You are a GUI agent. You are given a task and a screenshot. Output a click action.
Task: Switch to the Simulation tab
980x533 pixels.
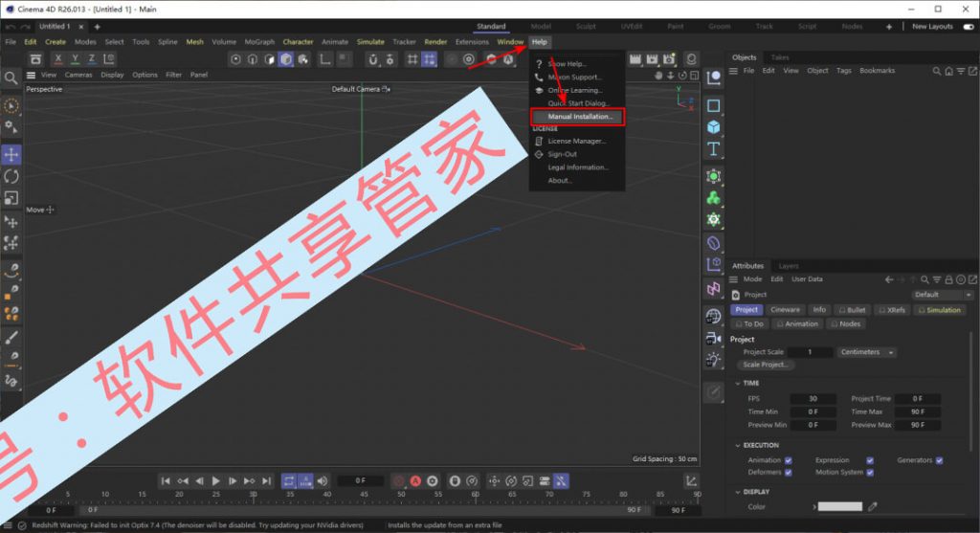tap(940, 310)
